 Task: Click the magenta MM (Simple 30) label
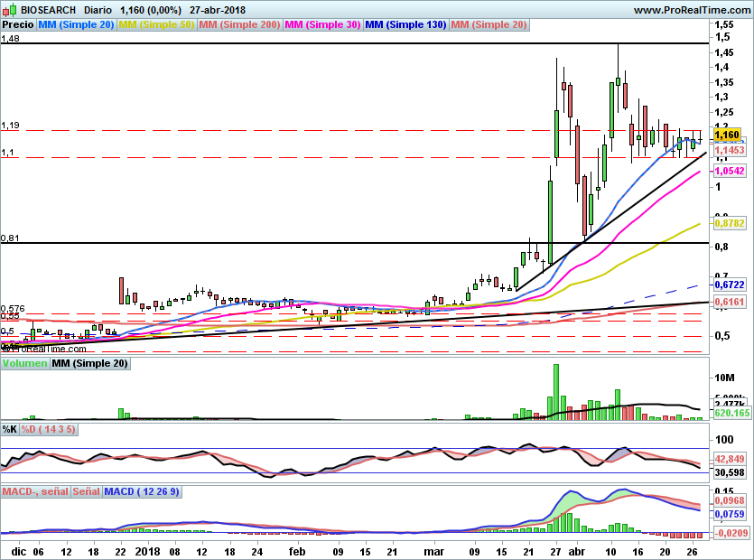click(x=323, y=25)
